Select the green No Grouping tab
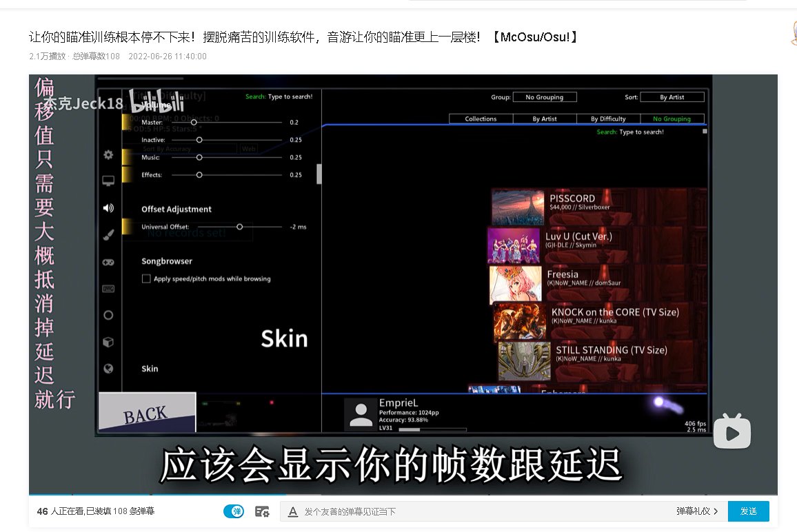The image size is (797, 532). [x=672, y=119]
